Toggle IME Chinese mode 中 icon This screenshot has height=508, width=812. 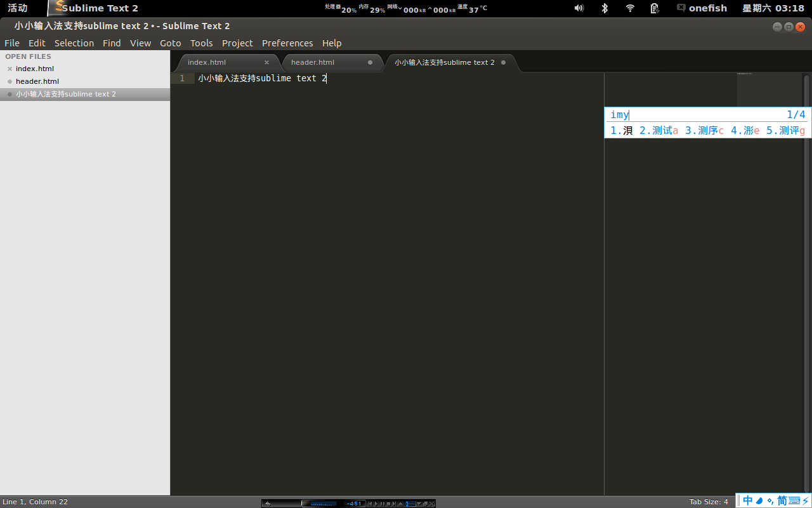pos(748,501)
